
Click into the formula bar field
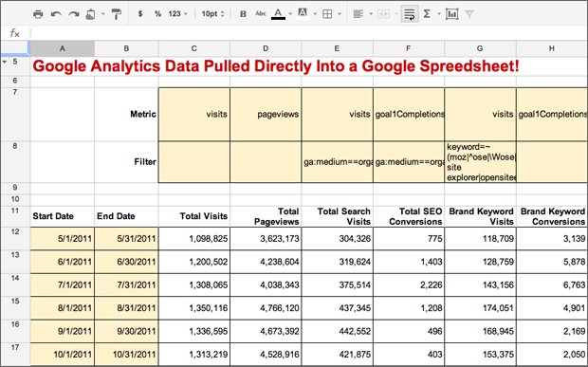point(307,33)
